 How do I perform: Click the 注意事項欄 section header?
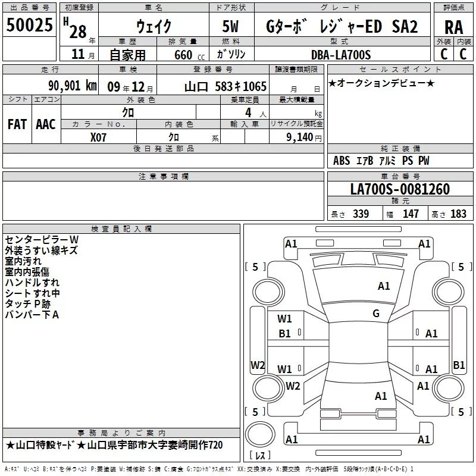[x=163, y=176]
